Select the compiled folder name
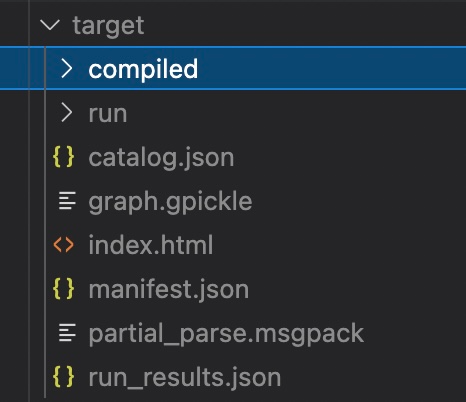The height and width of the screenshot is (402, 466). [143, 69]
